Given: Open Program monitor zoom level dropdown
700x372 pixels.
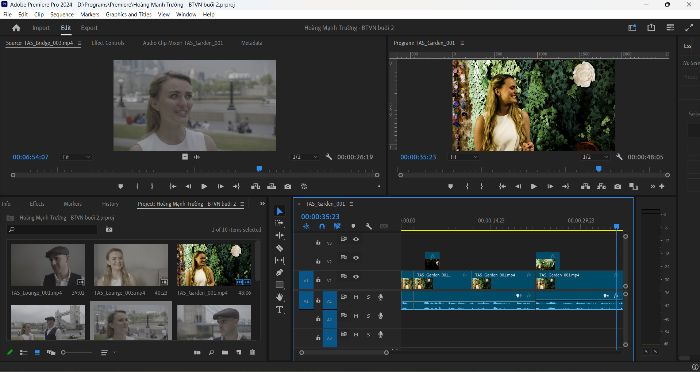Looking at the screenshot, I should (x=463, y=157).
